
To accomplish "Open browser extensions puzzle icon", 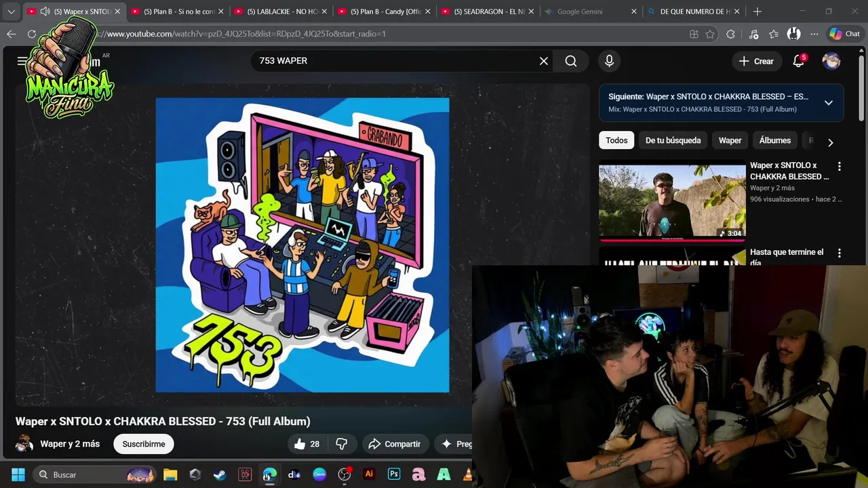I will point(730,34).
